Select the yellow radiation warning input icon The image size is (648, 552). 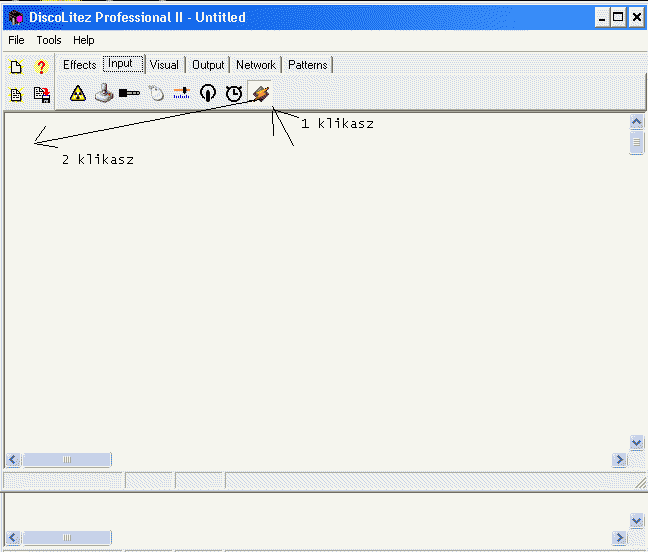[x=78, y=93]
